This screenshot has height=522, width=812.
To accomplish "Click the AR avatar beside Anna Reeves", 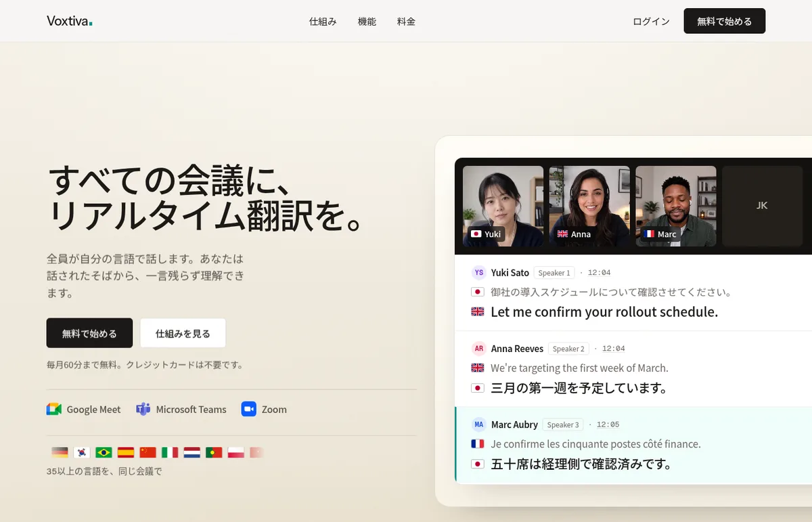I will [479, 349].
